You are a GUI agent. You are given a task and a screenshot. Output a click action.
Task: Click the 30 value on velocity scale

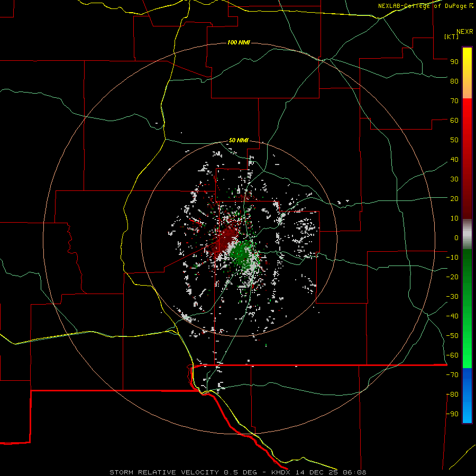[454, 179]
